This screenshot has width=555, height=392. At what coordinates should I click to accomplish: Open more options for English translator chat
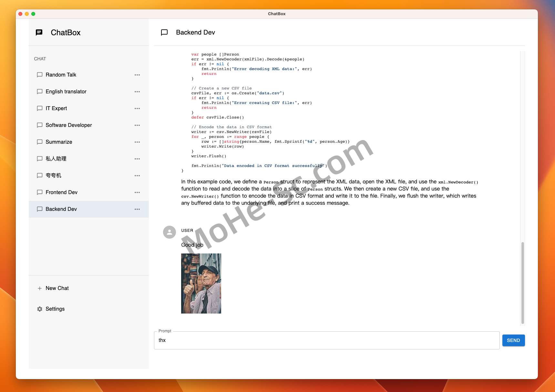(x=137, y=92)
